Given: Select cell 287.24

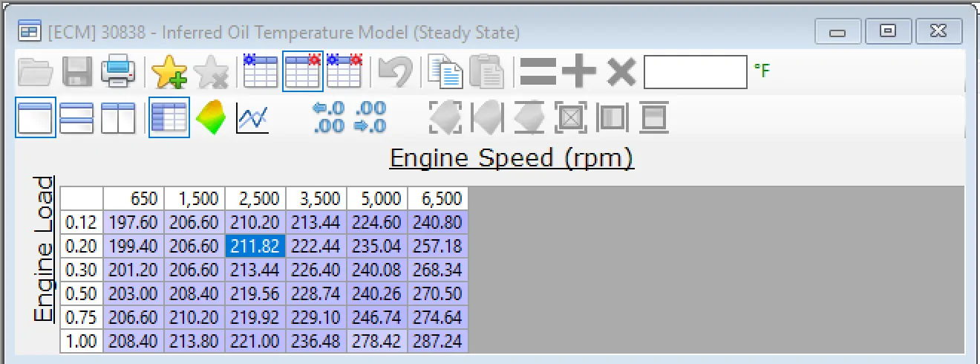Looking at the screenshot, I should coord(438,341).
